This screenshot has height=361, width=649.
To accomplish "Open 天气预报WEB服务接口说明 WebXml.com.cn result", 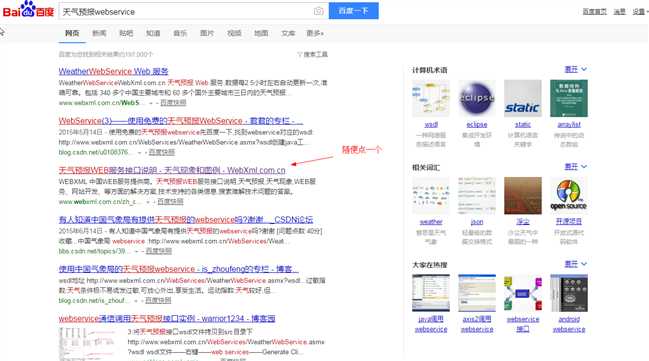I will pos(172,170).
